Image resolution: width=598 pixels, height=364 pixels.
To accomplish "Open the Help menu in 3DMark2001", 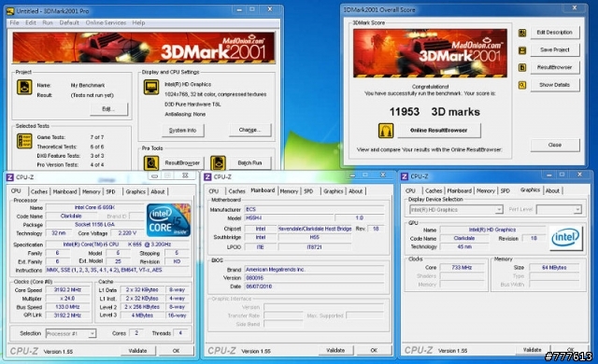I will pos(138,22).
